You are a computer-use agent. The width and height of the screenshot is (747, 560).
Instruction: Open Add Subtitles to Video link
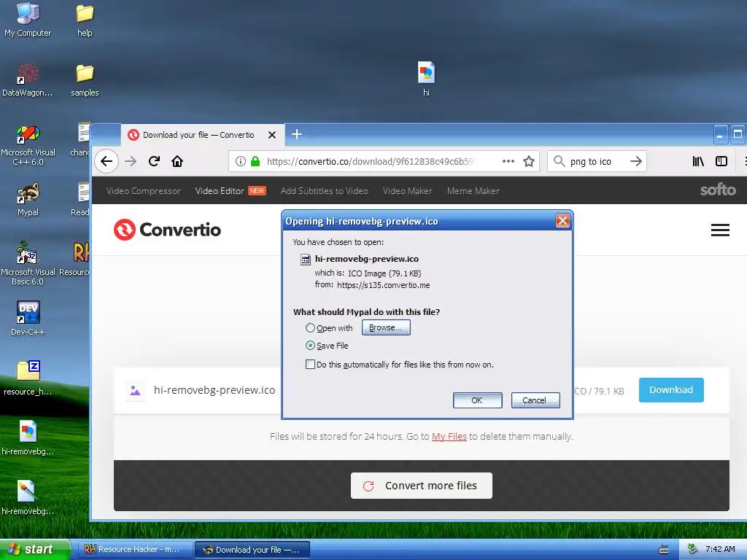click(x=325, y=191)
